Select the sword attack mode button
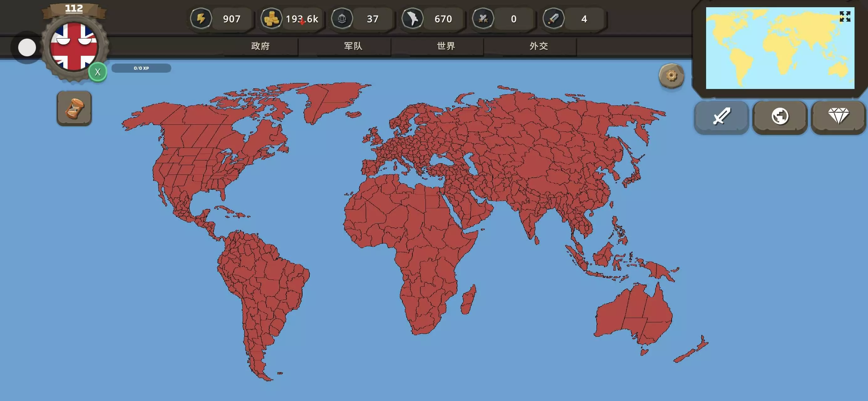 [721, 117]
